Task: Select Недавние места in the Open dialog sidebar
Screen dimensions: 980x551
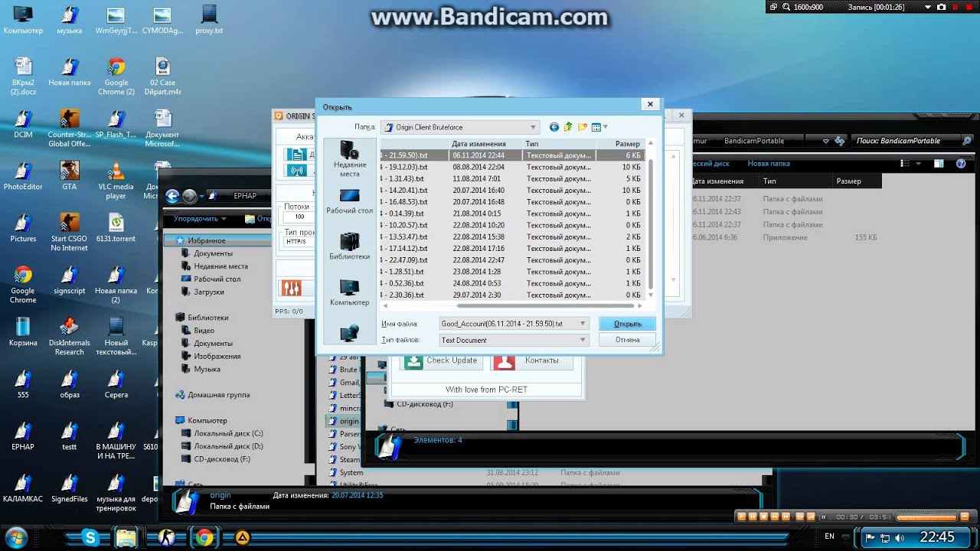Action: (349, 159)
